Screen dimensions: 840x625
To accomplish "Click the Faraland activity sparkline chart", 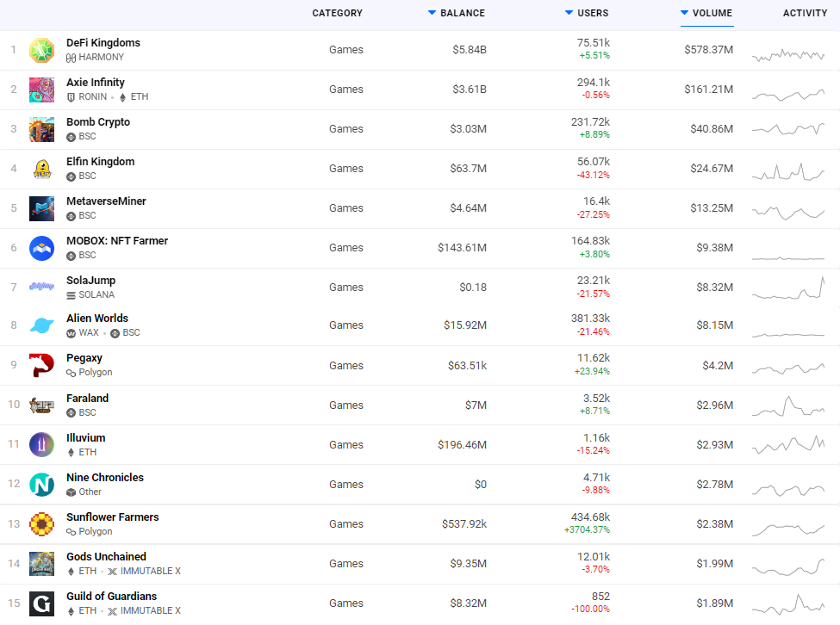I will coord(788,406).
